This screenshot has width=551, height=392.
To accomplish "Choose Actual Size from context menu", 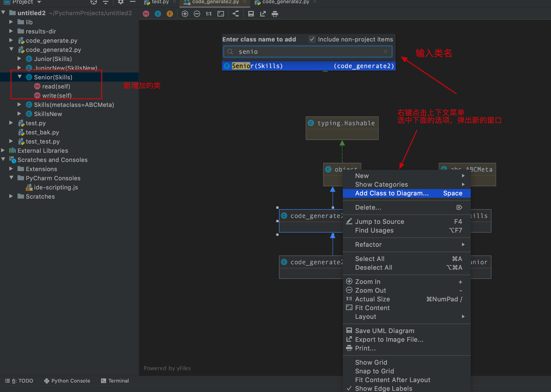I will tap(407, 299).
